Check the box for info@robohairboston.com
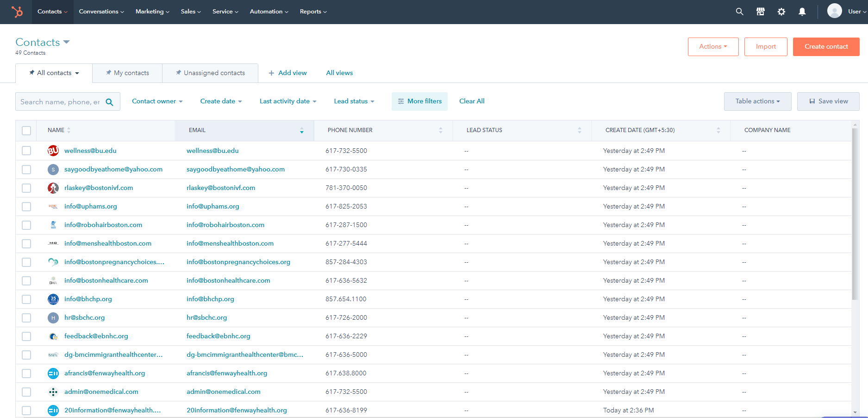Screen dimensions: 868x418 (26, 225)
